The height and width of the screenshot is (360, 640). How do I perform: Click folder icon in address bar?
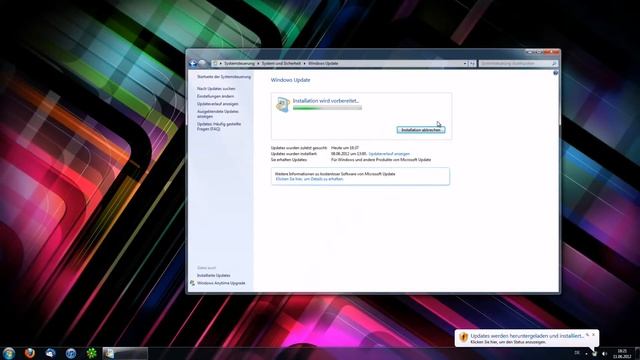click(215, 64)
